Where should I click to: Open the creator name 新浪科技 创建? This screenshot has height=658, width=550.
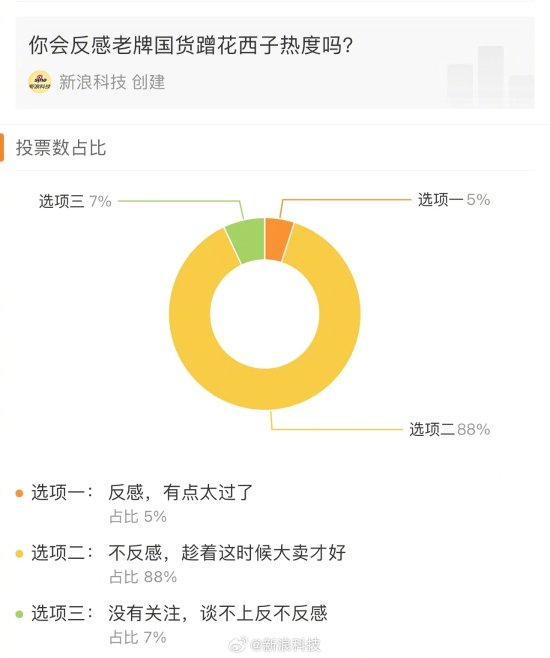(112, 82)
